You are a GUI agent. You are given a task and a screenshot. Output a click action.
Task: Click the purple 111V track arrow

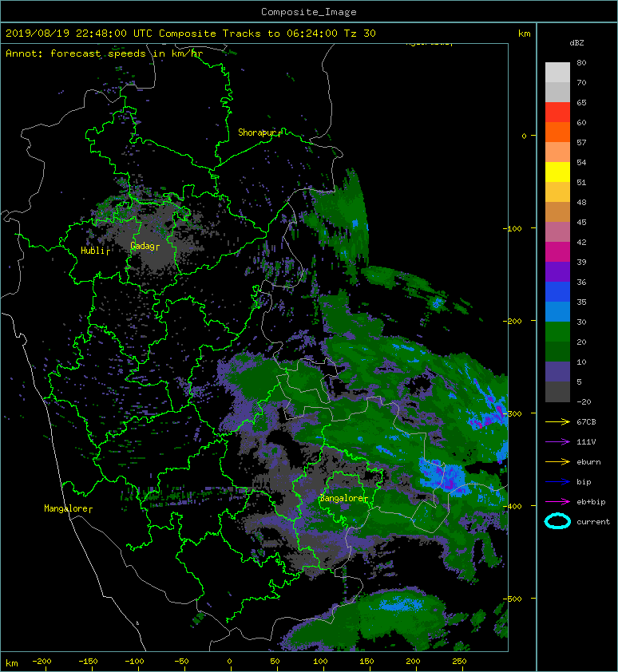(x=557, y=442)
